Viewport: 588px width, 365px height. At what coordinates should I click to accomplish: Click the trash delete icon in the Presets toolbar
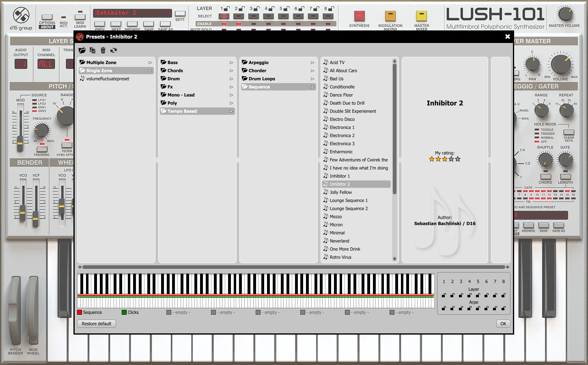pyautogui.click(x=103, y=50)
